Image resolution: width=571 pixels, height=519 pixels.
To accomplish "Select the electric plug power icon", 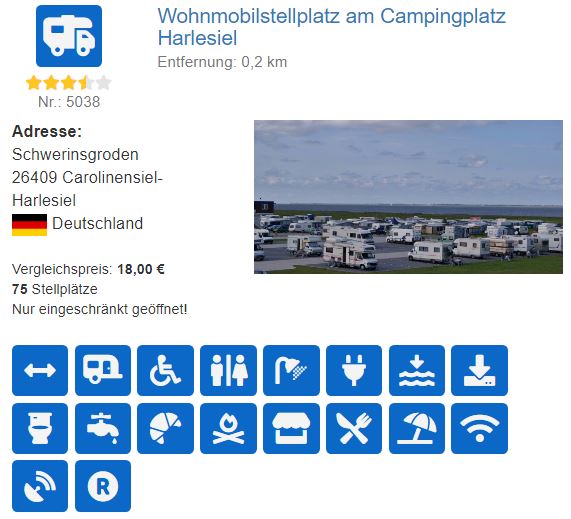I will 354,370.
